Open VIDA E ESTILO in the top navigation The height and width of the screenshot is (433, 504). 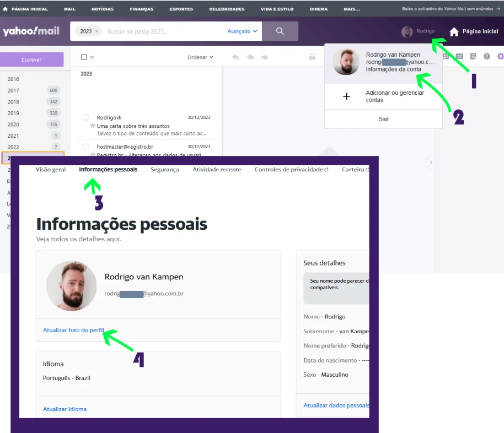(277, 9)
